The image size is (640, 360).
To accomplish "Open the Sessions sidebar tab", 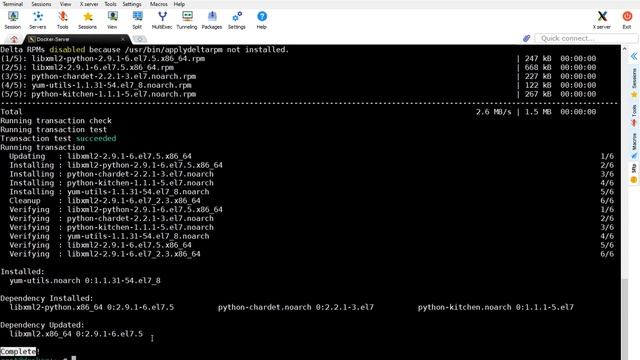I will click(x=634, y=83).
